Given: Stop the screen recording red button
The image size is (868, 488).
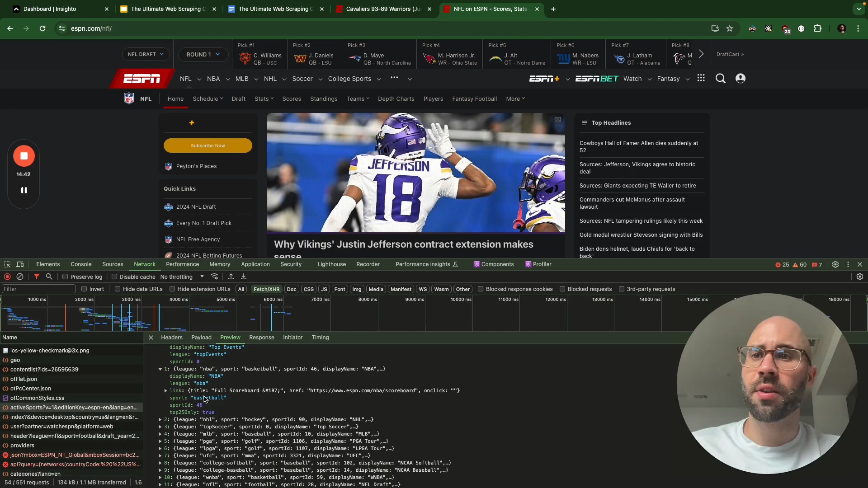Looking at the screenshot, I should click(24, 156).
